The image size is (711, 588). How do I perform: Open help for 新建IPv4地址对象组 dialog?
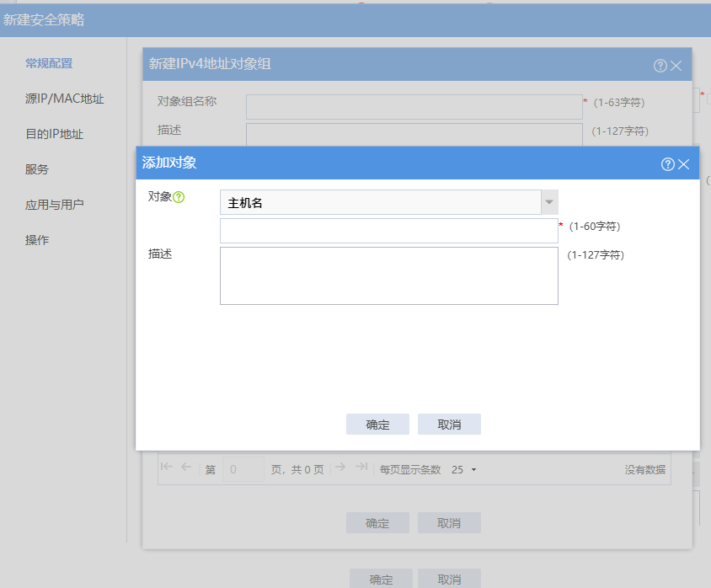pos(660,66)
